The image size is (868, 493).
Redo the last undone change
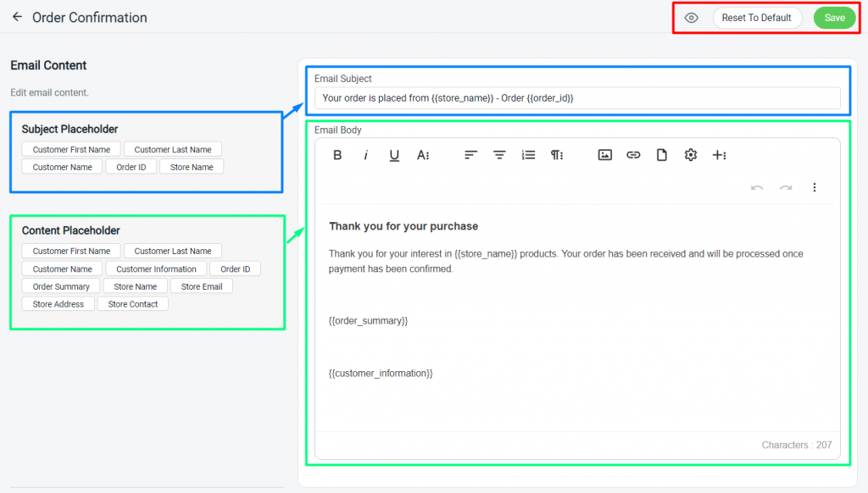[785, 187]
